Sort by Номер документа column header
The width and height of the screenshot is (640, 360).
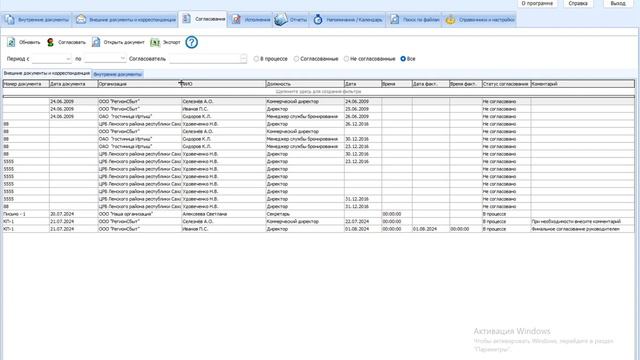tap(26, 84)
